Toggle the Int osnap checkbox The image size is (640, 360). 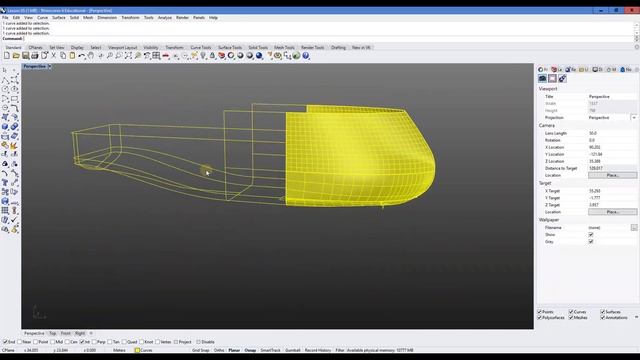point(82,342)
